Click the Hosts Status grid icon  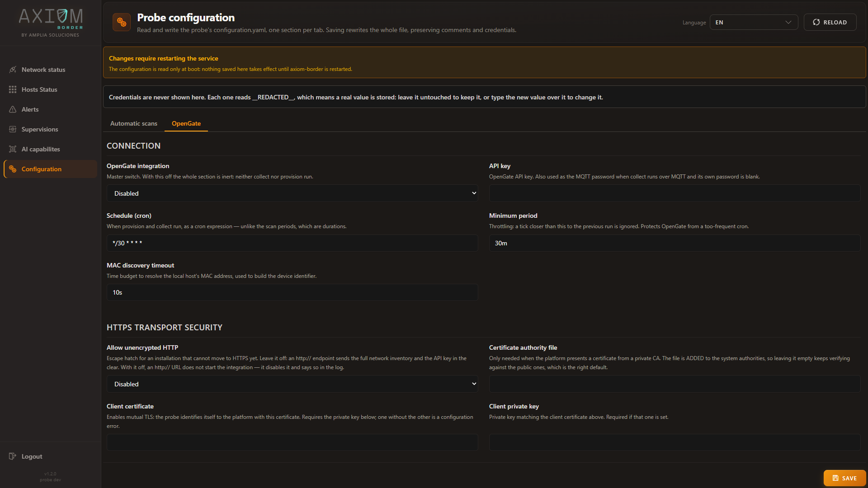click(x=13, y=89)
